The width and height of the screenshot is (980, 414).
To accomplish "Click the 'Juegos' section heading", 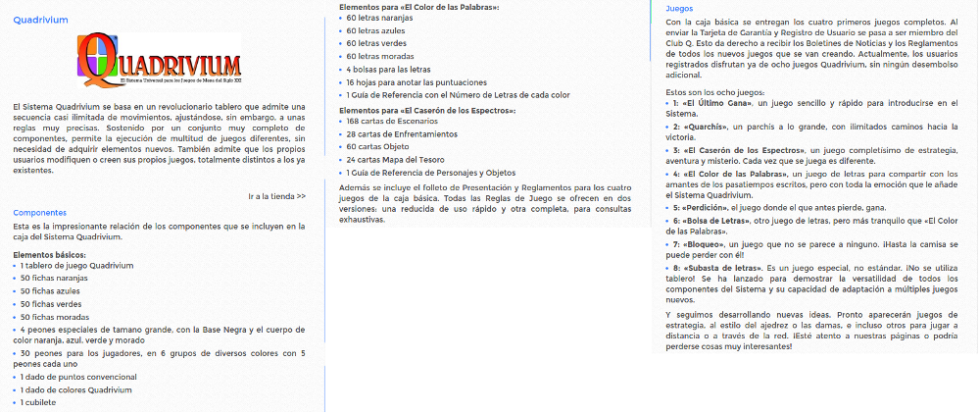I will (679, 9).
